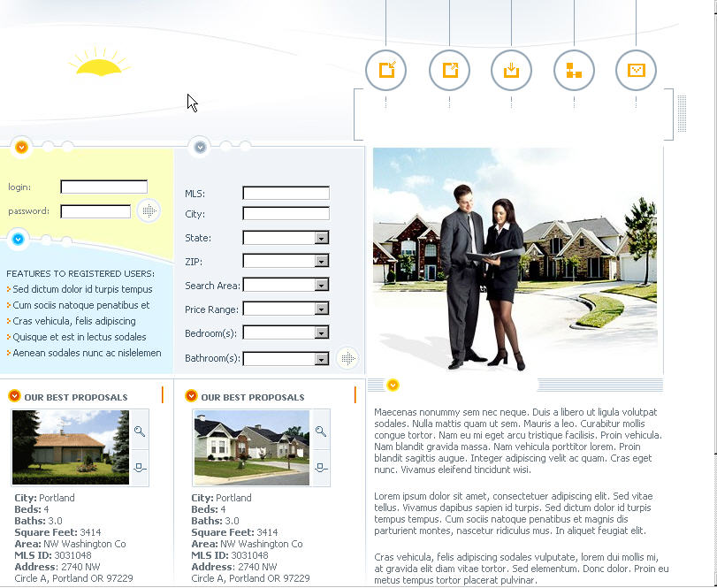This screenshot has height=588, width=717.
Task: Click the blue chevron above features list
Action: click(19, 239)
